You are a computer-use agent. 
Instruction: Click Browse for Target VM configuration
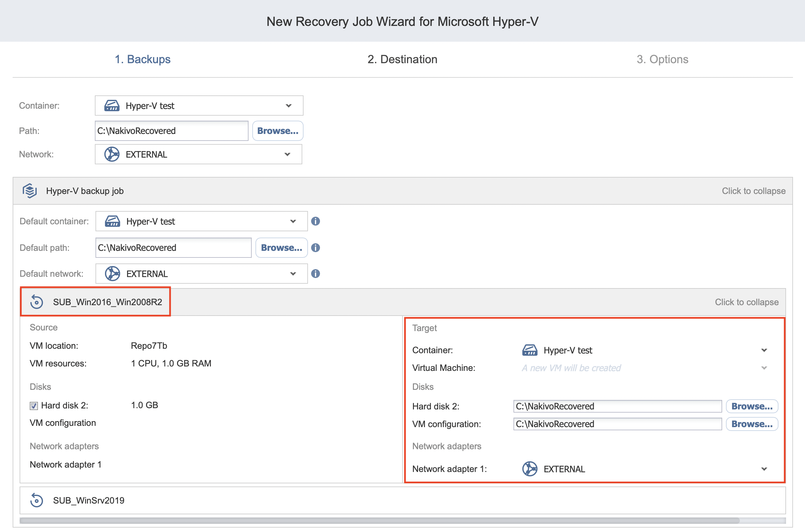[752, 424]
